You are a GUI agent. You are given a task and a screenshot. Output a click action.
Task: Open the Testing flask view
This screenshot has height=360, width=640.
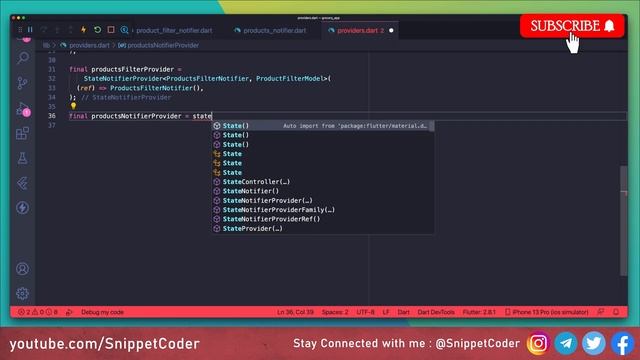click(23, 158)
